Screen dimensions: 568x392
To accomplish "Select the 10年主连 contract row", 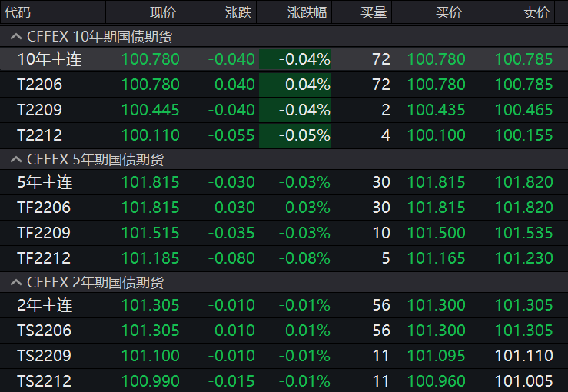I will pyautogui.click(x=49, y=59).
